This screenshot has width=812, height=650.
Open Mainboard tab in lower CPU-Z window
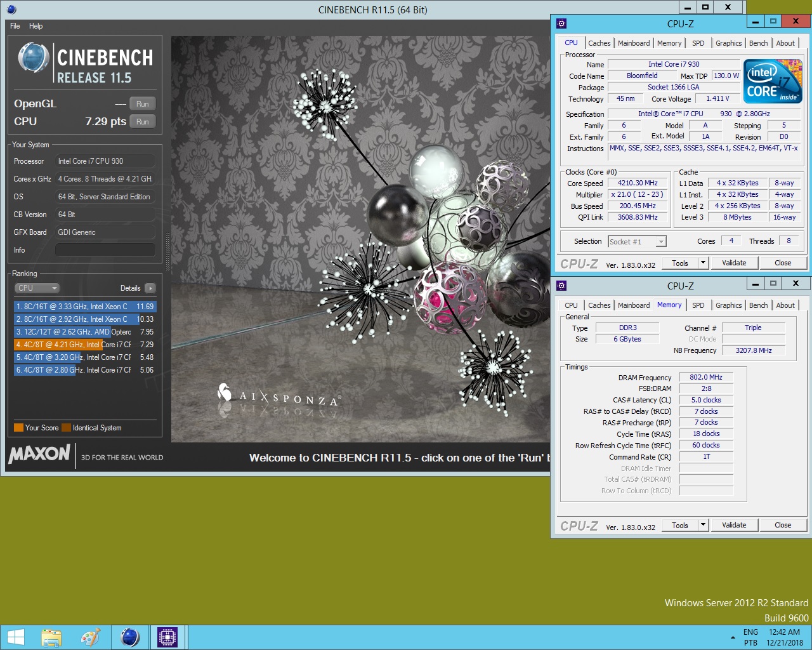634,305
